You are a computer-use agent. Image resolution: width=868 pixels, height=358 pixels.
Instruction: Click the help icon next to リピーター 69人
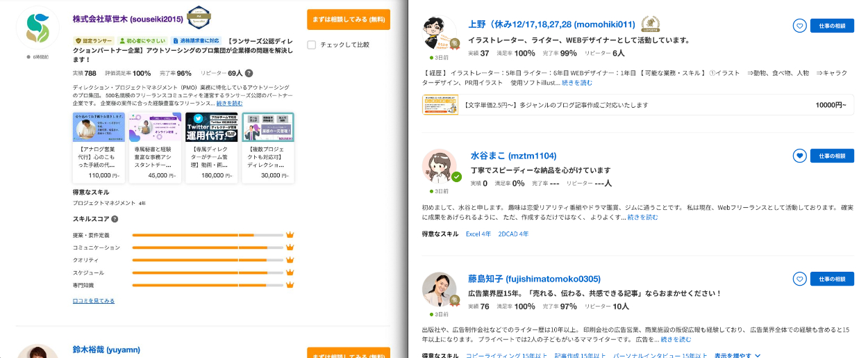(249, 73)
